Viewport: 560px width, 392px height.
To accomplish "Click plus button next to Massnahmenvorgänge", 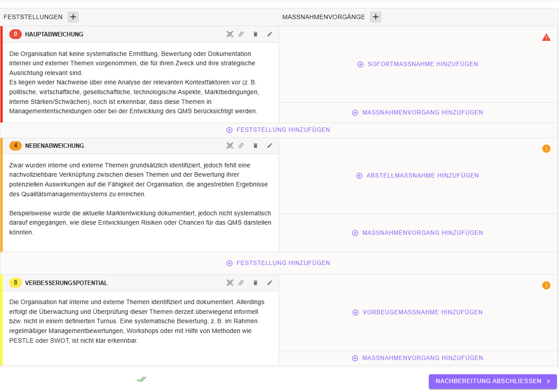I will [x=376, y=17].
